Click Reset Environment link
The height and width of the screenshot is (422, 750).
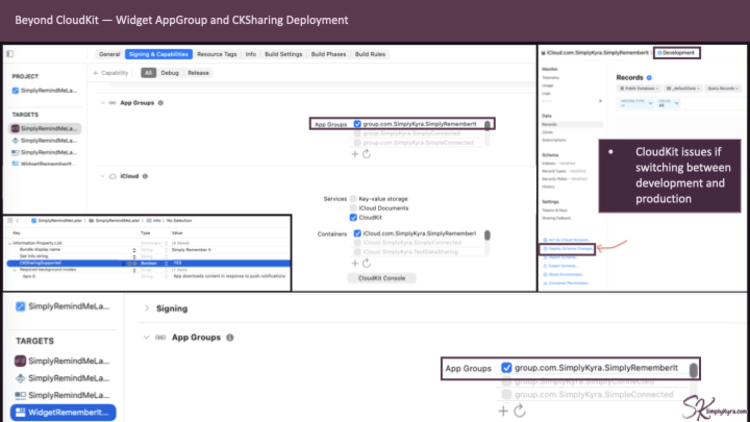[x=564, y=275]
